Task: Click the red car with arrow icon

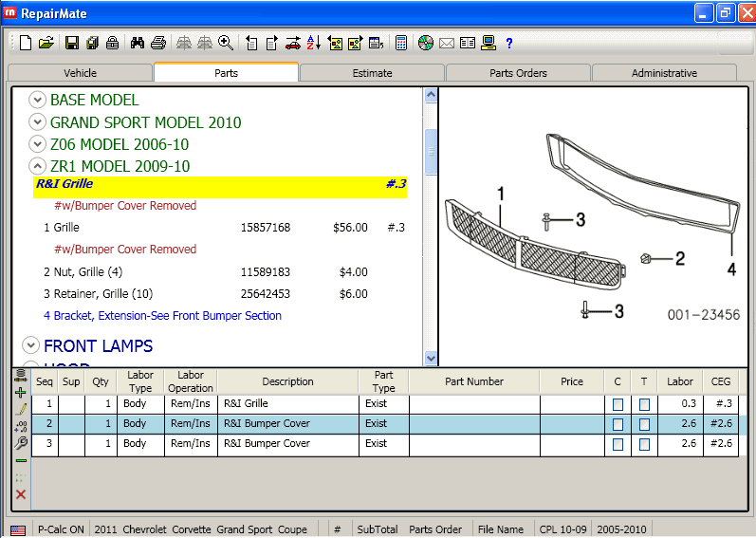Action: click(293, 43)
